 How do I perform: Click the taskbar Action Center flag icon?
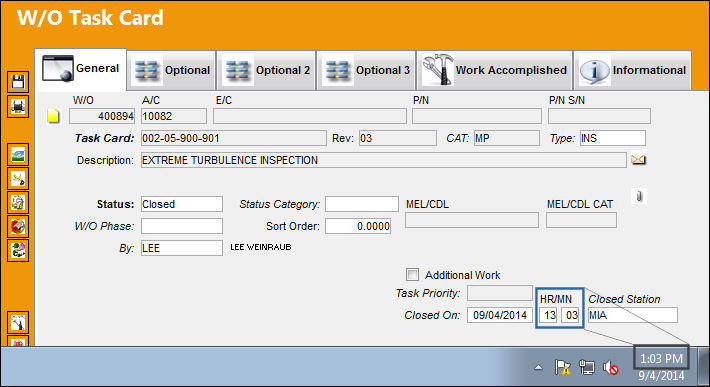[563, 367]
